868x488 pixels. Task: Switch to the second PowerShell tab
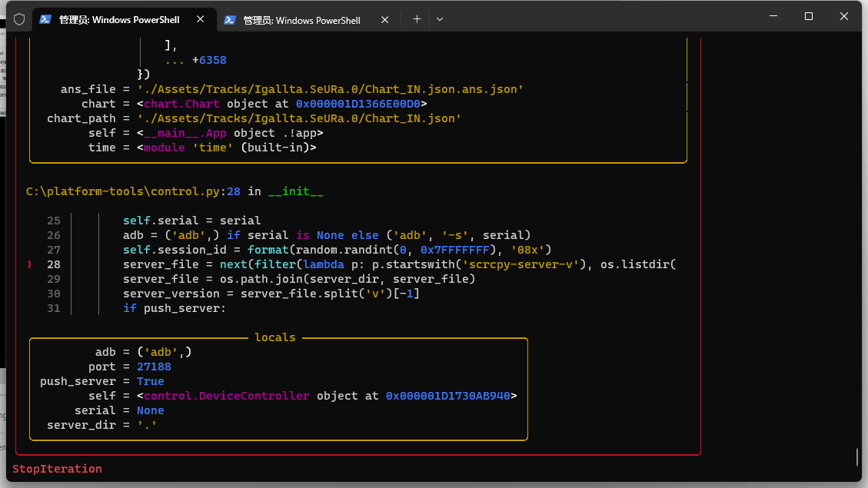pyautogui.click(x=308, y=20)
